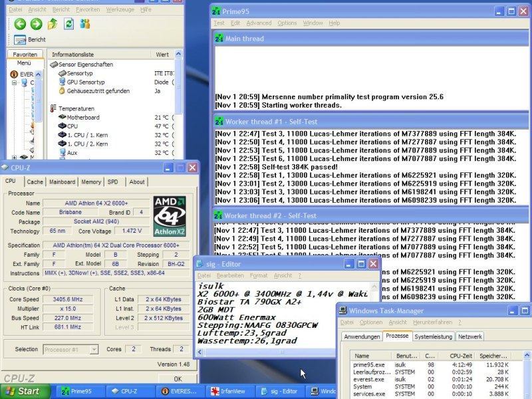
Task: Click "Self-test 384K passed!" line
Action: [x=277, y=167]
